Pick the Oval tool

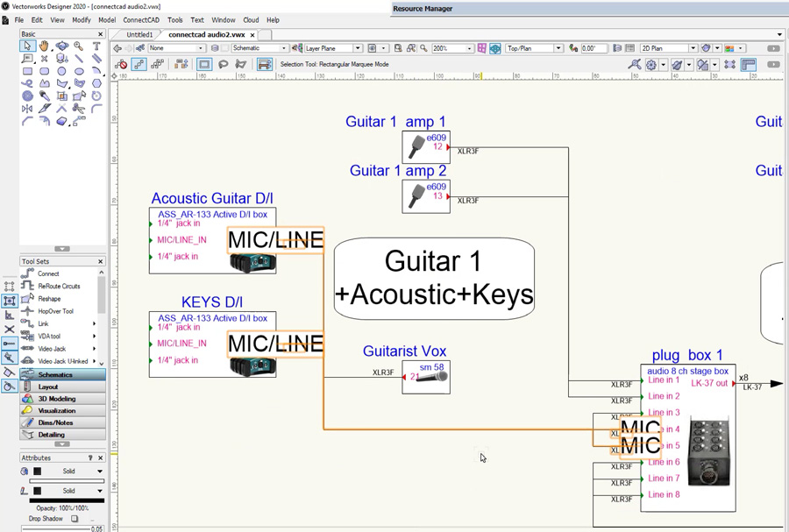(x=79, y=71)
